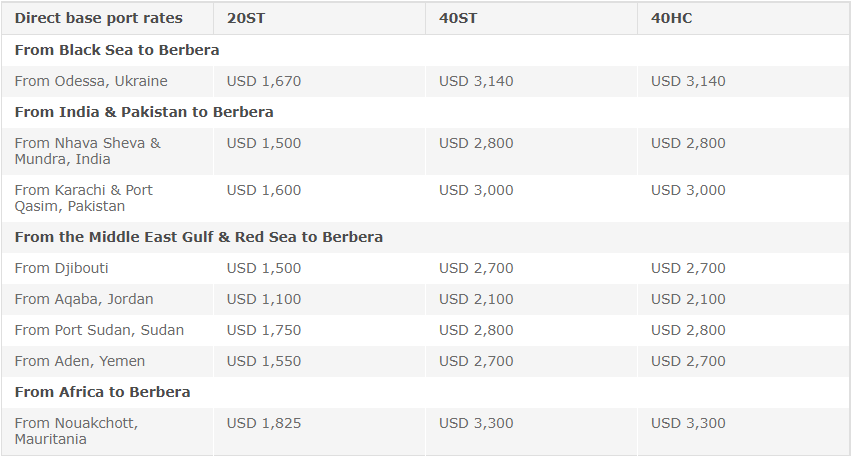This screenshot has height=458, width=853.
Task: Click the 'From Nhava Sheva & Mundra, India' label
Action: pos(88,151)
